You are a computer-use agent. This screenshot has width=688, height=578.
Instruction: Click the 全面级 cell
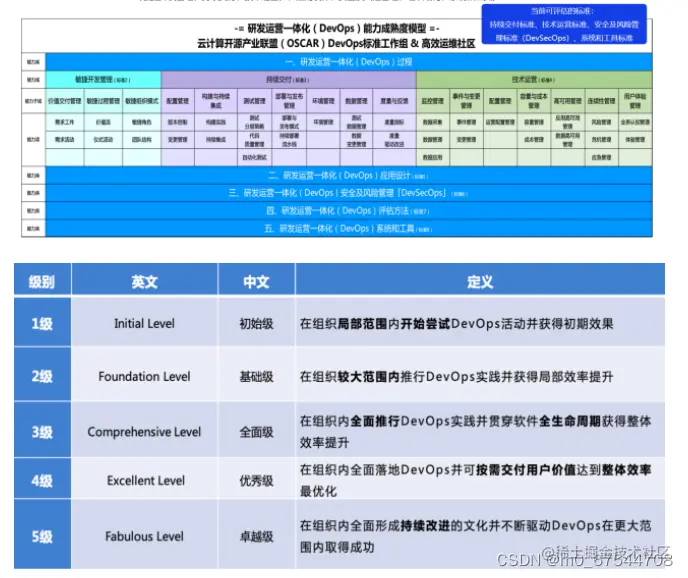(256, 432)
